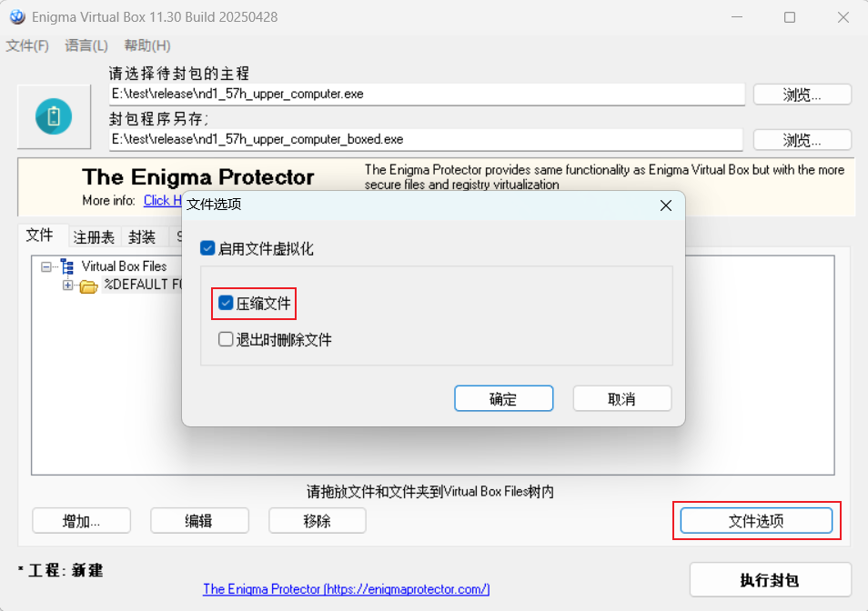
Task: Toggle the 压缩文件 checkbox
Action: [226, 303]
